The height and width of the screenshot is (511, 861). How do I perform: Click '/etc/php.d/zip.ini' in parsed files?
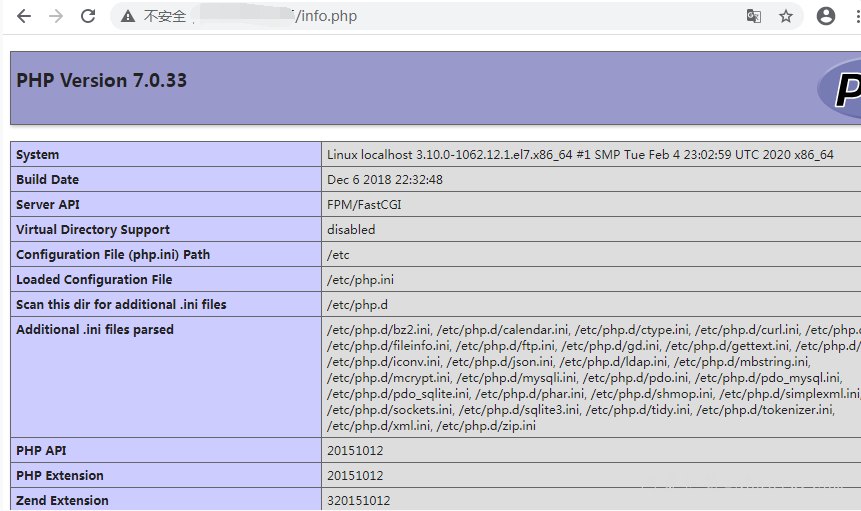click(x=486, y=426)
